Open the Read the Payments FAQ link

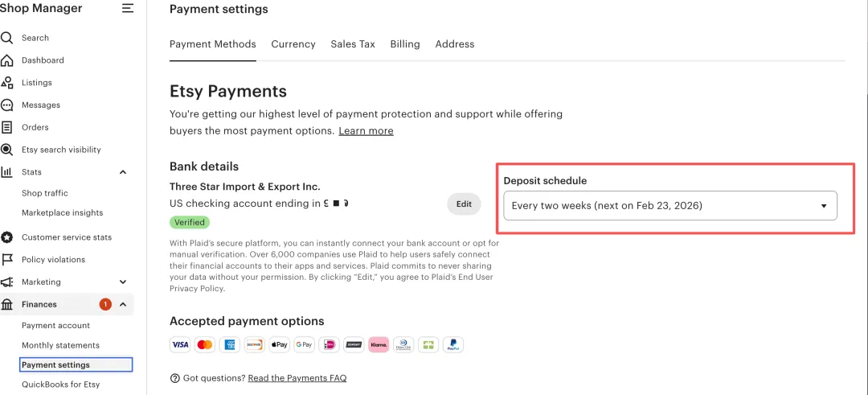(x=297, y=378)
